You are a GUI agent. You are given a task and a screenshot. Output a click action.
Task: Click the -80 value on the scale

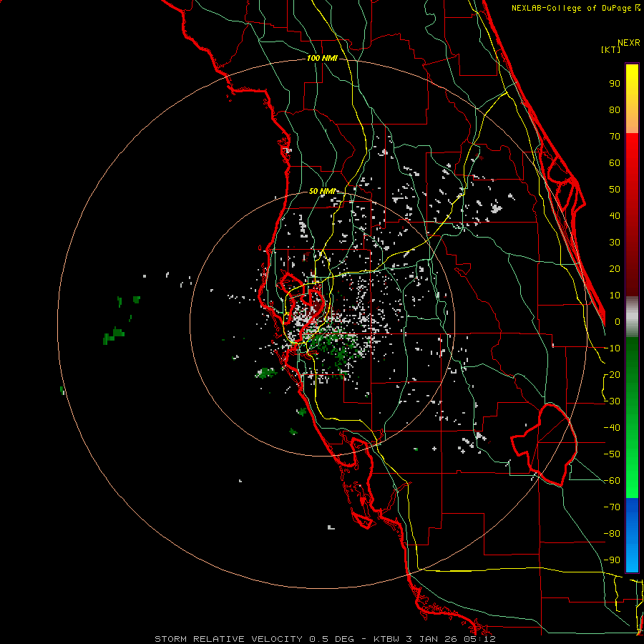point(612,534)
